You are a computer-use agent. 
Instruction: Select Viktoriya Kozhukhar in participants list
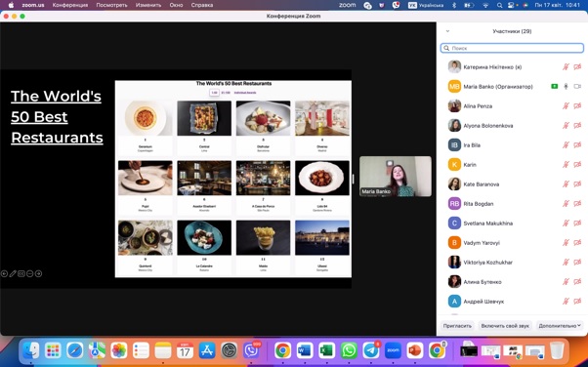512,262
